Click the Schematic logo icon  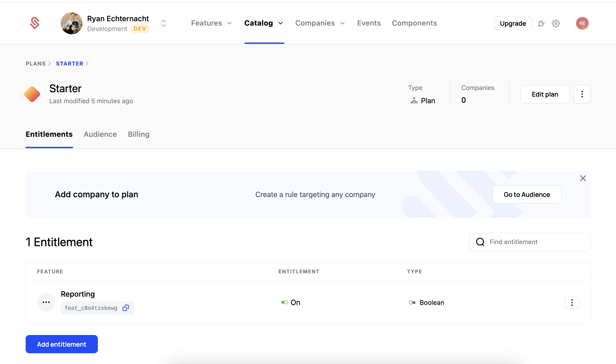point(35,23)
